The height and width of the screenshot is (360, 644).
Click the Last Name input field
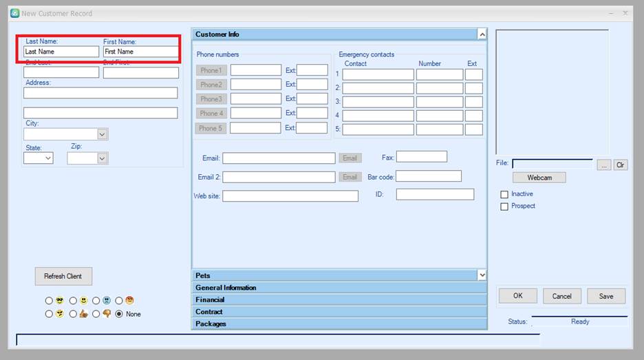61,52
